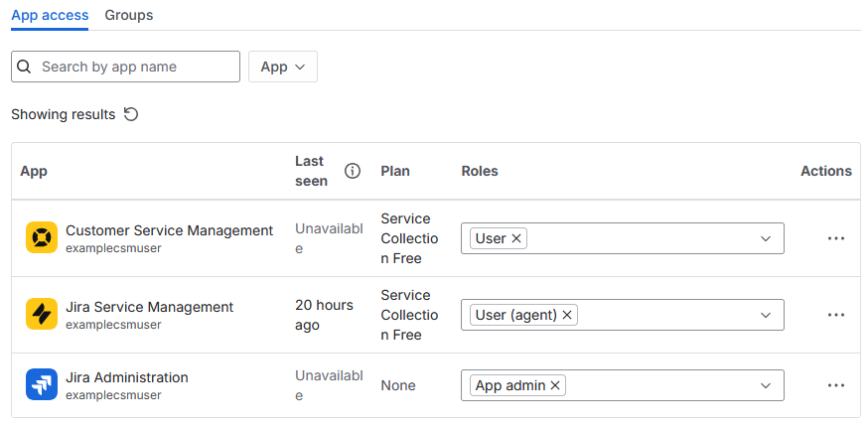This screenshot has width=868, height=428.
Task: Open actions menu for Jira Service Management
Action: [835, 315]
